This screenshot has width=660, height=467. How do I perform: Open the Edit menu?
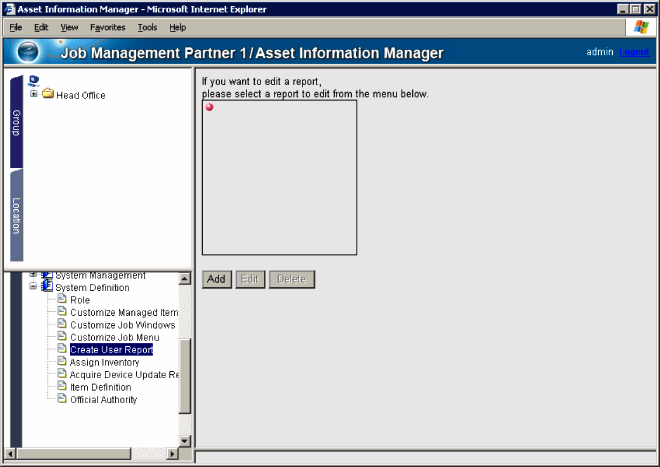(41, 27)
